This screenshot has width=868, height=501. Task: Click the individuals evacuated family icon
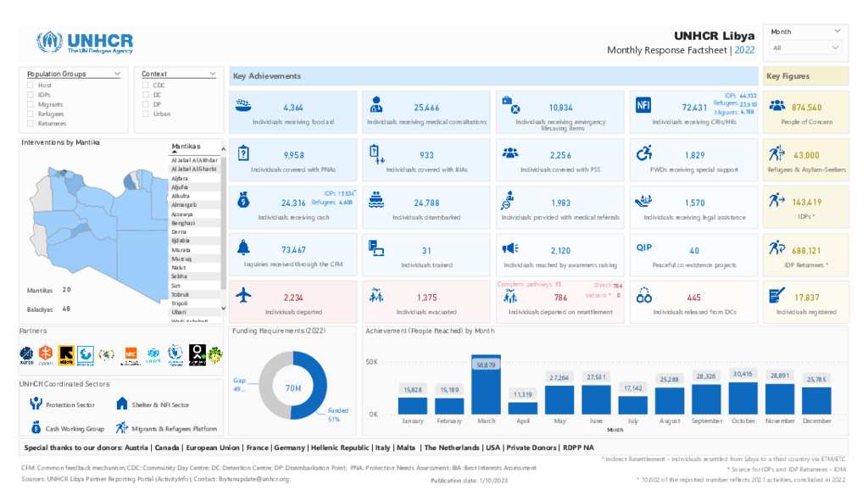click(376, 295)
